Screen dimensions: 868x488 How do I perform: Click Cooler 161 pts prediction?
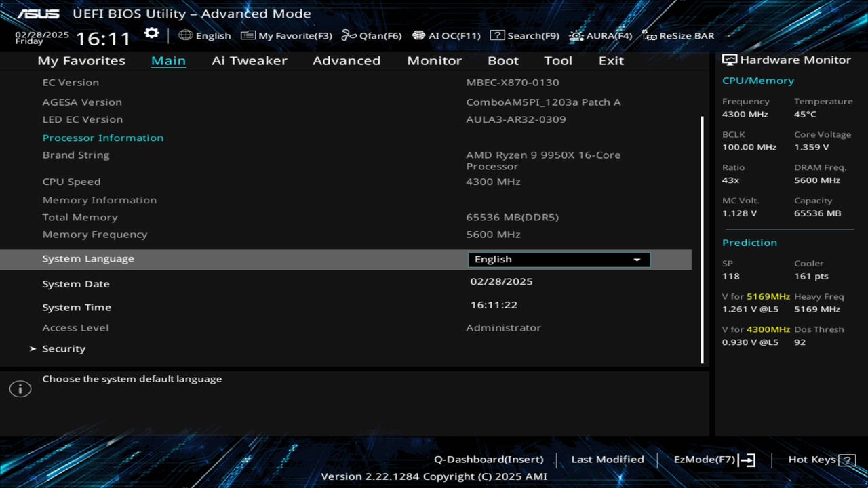pos(811,277)
